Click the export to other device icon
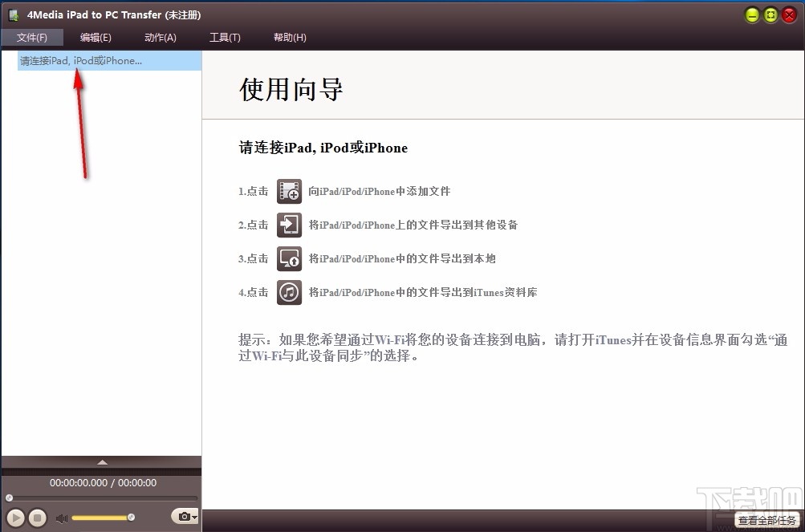The image size is (805, 532). pyautogui.click(x=289, y=225)
